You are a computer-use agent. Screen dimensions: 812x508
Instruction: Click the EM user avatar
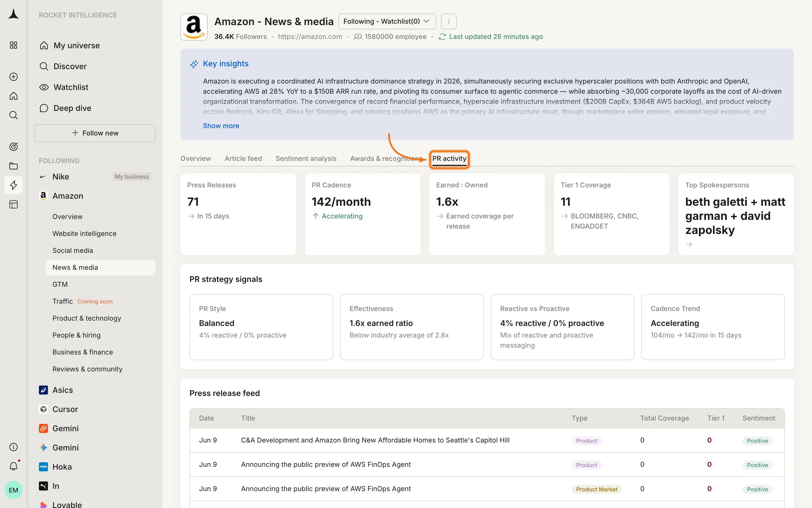click(x=14, y=490)
